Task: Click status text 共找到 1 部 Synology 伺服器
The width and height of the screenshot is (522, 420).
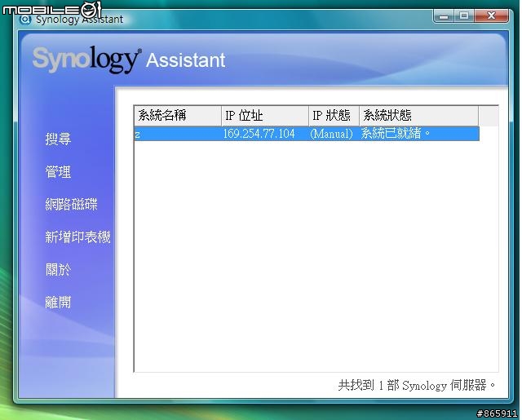Action: 417,385
